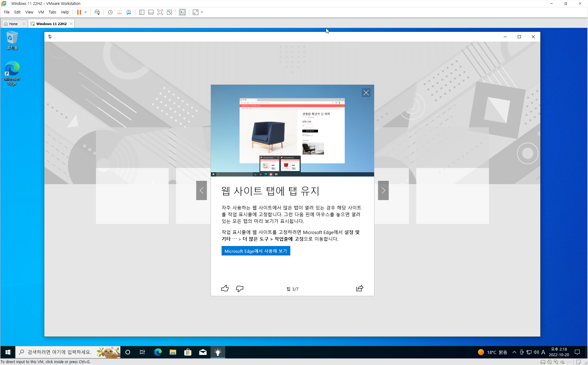Open Microsoft Store from taskbar
This screenshot has width=588, height=365.
[x=188, y=352]
